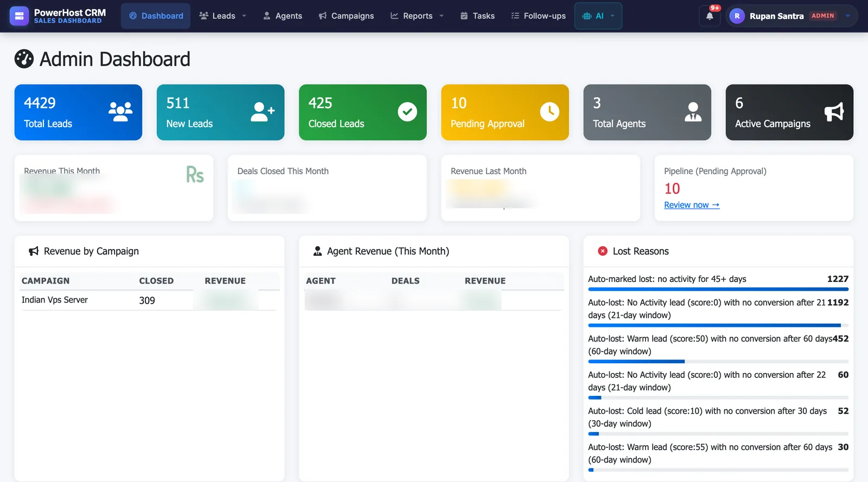
Task: Click the closed count 309
Action: tap(147, 300)
